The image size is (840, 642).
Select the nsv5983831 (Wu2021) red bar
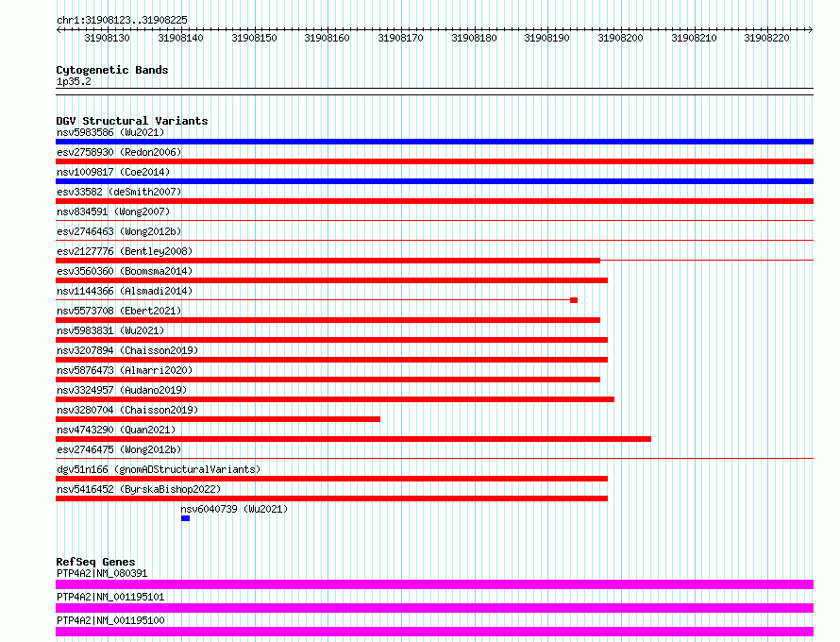click(331, 340)
